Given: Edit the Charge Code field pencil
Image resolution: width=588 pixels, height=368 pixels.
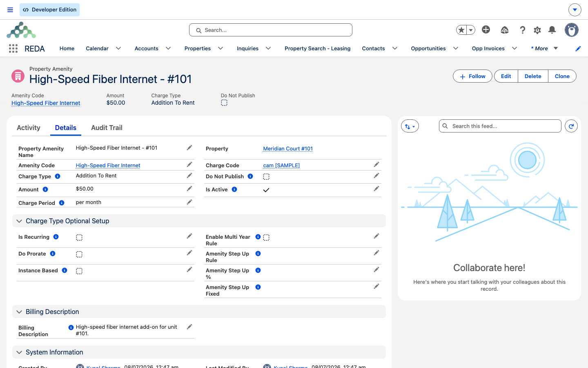Looking at the screenshot, I should [376, 164].
